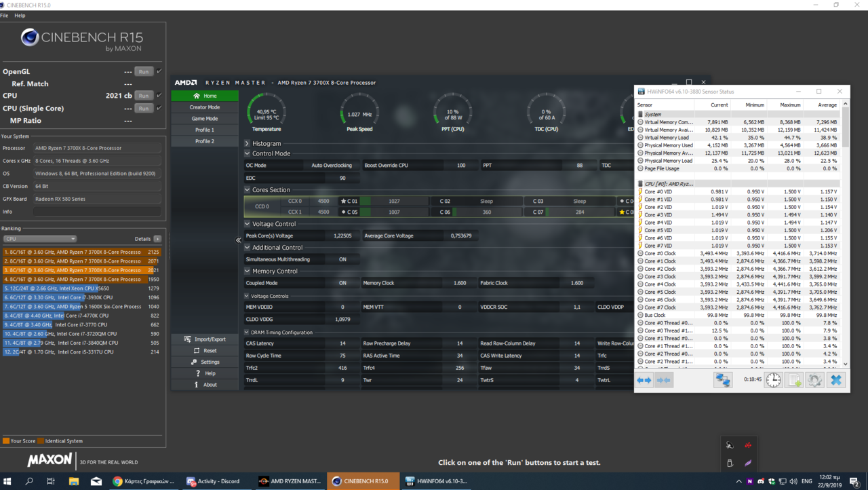Select Core #0 VID sensor row
This screenshot has height=490, width=868.
(738, 191)
